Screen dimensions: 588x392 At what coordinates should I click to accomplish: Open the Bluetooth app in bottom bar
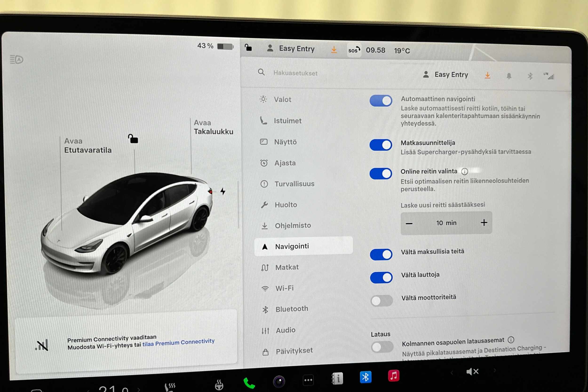click(x=366, y=377)
